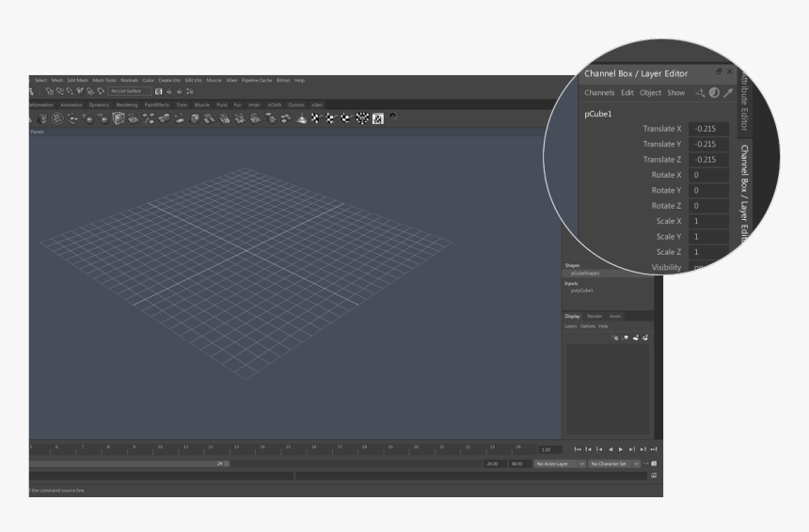This screenshot has width=809, height=532.
Task: Click current frame field showing 1.00
Action: point(550,449)
